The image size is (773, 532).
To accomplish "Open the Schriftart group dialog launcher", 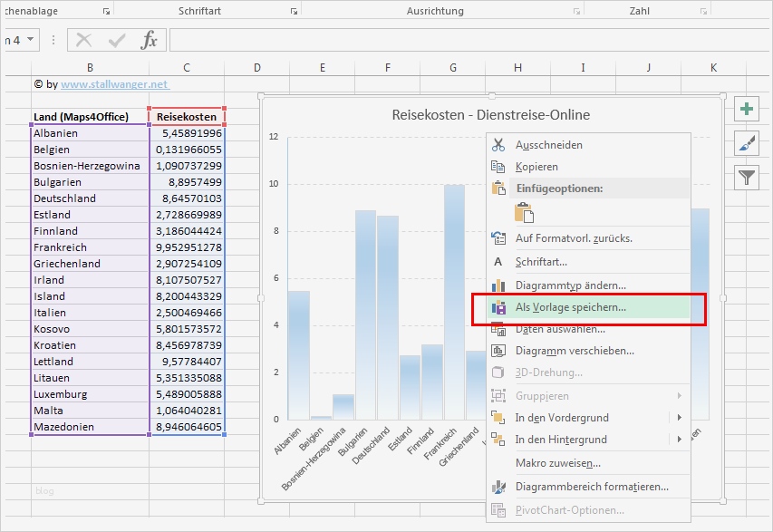I will click(x=294, y=12).
